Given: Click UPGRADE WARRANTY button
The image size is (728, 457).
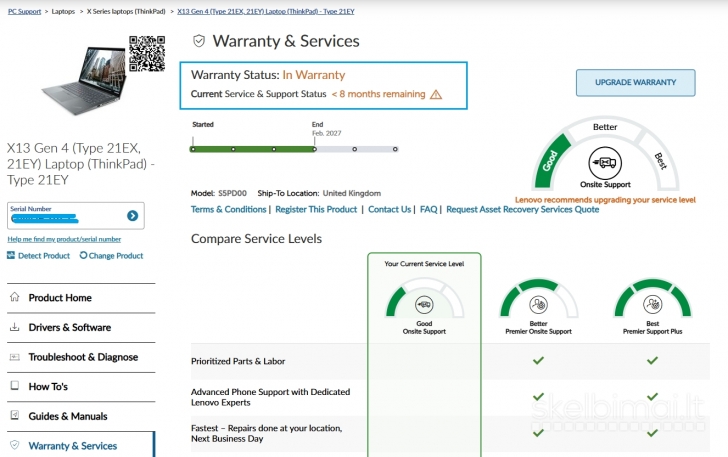Looking at the screenshot, I should (636, 83).
